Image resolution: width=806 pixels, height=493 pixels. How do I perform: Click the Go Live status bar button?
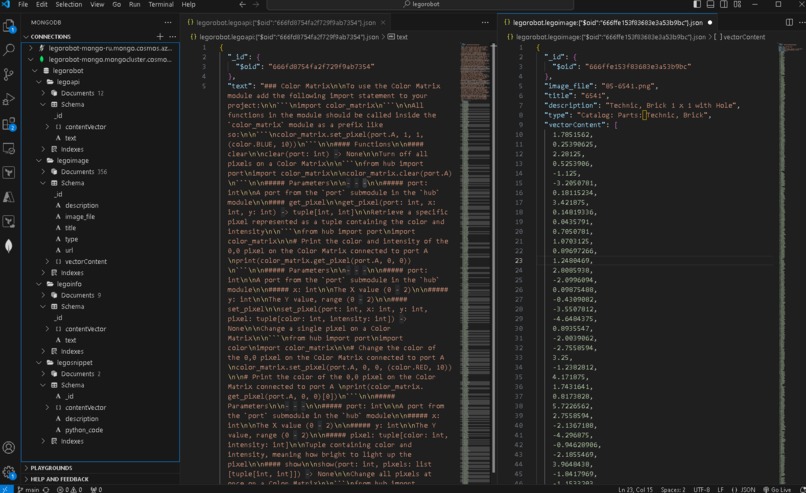(x=777, y=489)
